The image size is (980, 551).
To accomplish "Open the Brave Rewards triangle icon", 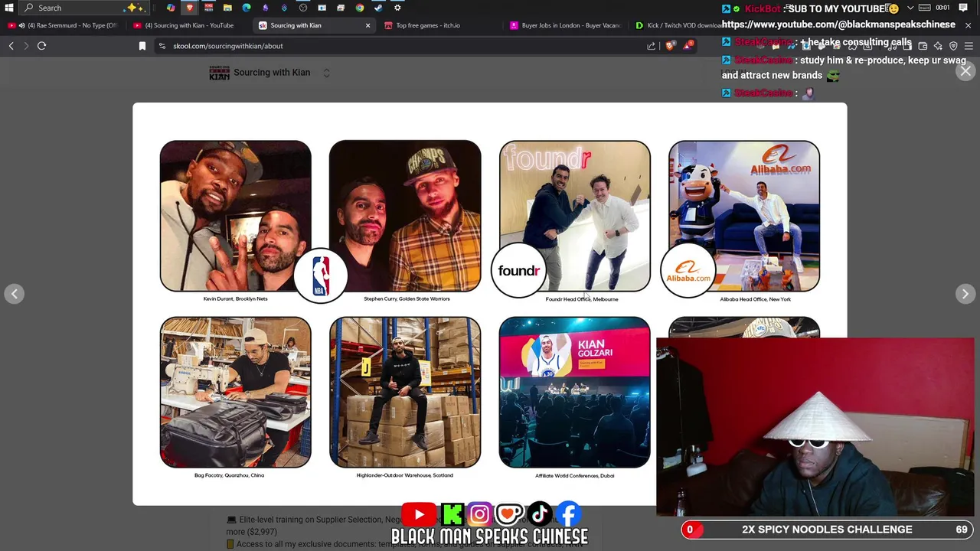I will point(688,46).
